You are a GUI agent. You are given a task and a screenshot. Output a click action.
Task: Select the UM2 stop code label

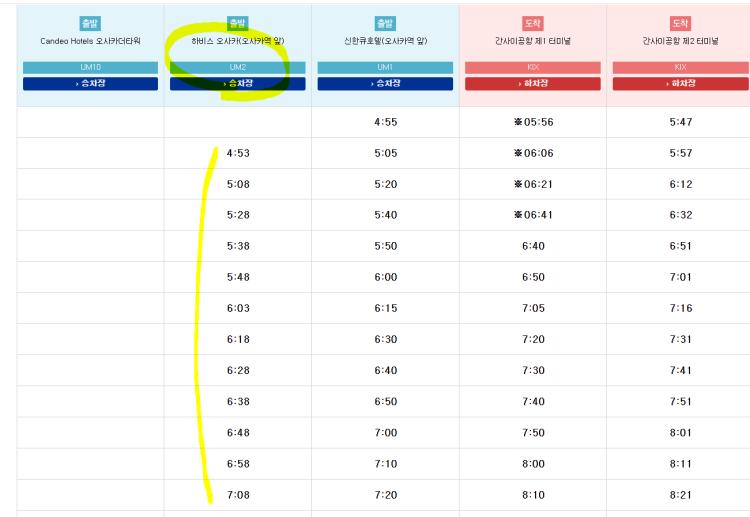(x=237, y=67)
